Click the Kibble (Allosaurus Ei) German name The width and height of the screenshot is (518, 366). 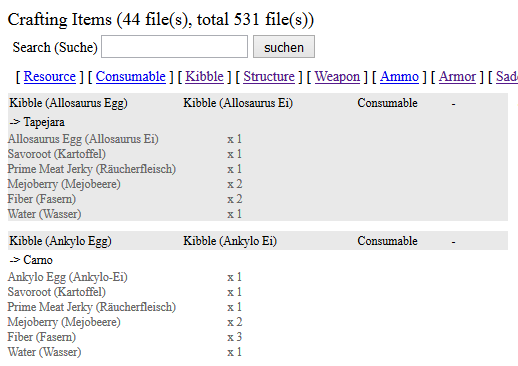[x=238, y=103]
